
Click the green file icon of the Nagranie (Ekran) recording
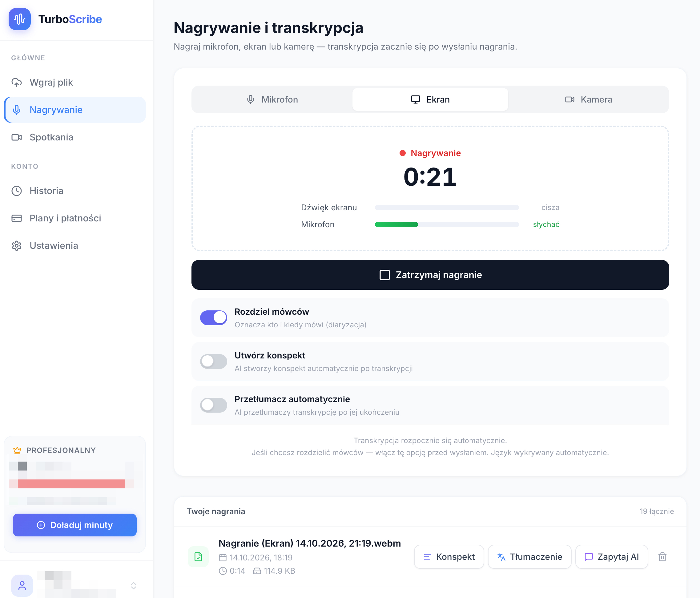[x=198, y=557]
